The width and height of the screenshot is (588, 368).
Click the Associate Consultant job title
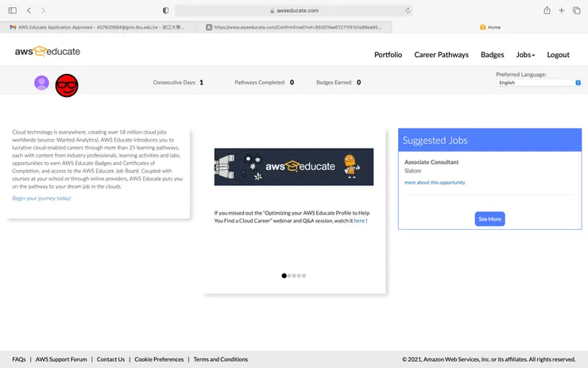[431, 162]
